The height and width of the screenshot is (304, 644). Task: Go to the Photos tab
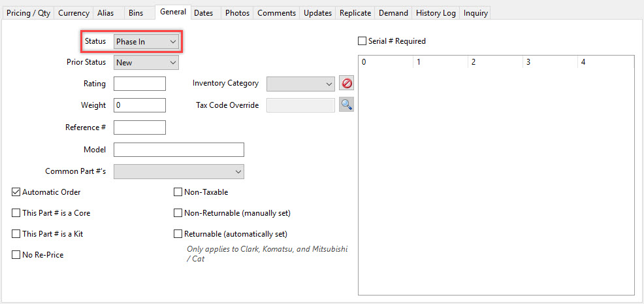coord(237,13)
